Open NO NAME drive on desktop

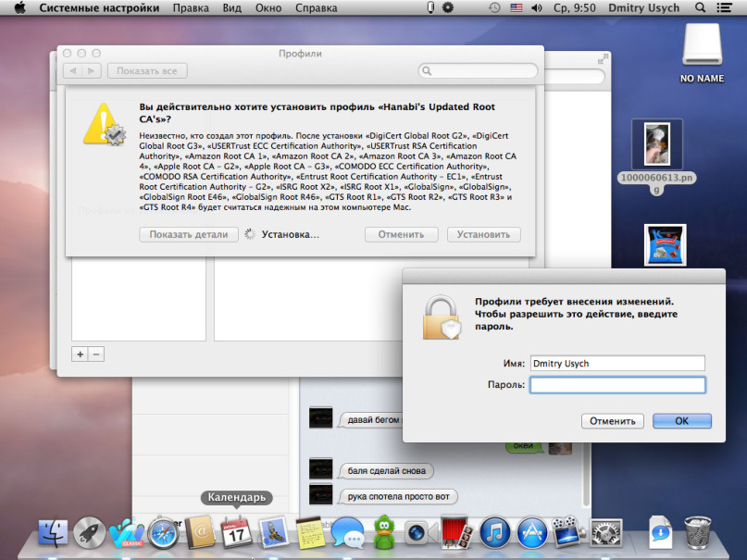[x=702, y=54]
